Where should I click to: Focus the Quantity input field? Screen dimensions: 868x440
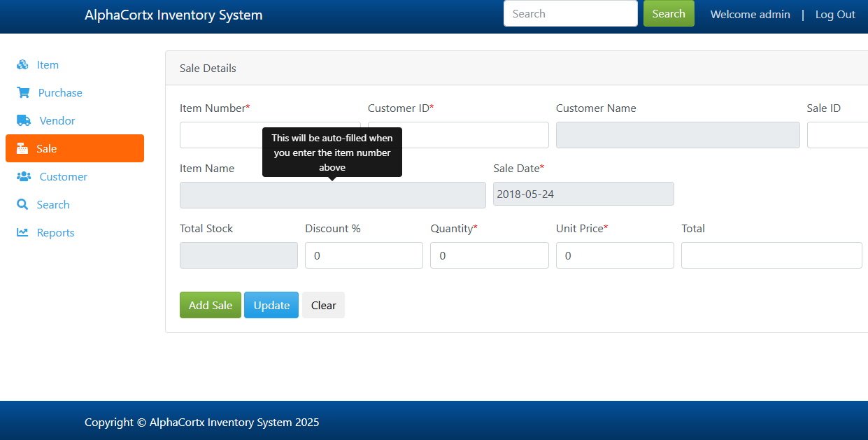click(x=490, y=255)
